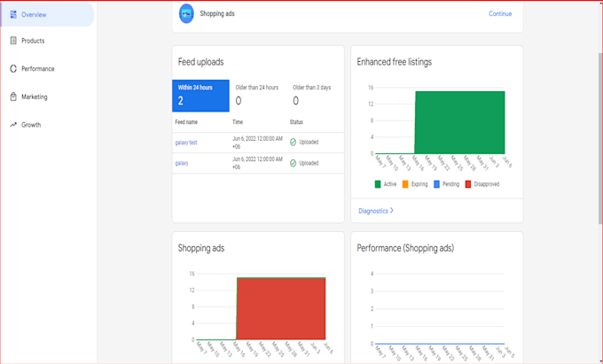The height and width of the screenshot is (364, 603).
Task: Click the Enhanced free listings title
Action: point(395,62)
